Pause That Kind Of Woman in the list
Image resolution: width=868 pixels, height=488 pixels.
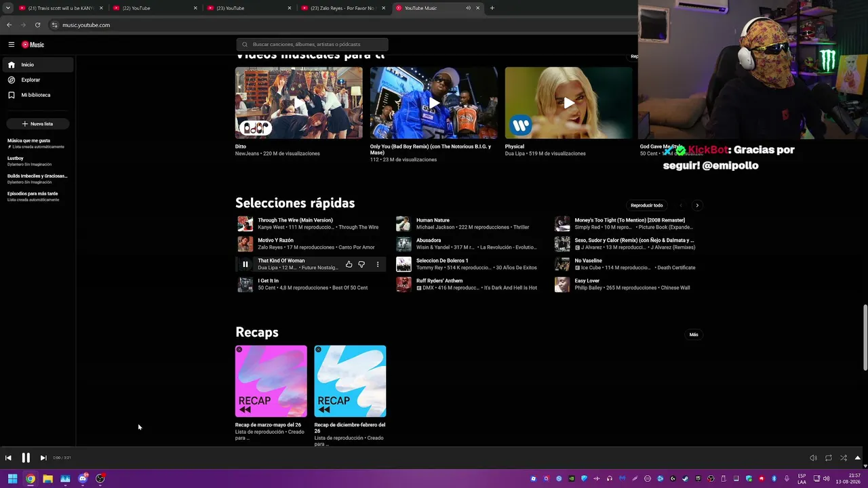point(245,264)
